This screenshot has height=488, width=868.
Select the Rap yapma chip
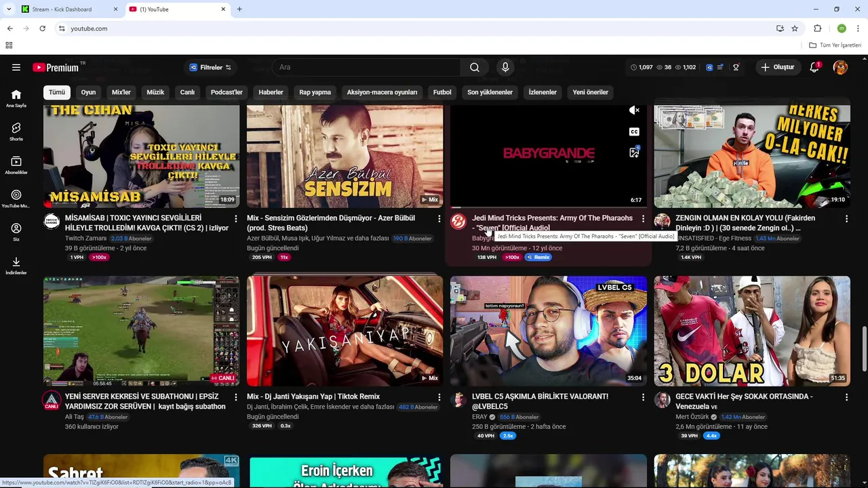315,92
